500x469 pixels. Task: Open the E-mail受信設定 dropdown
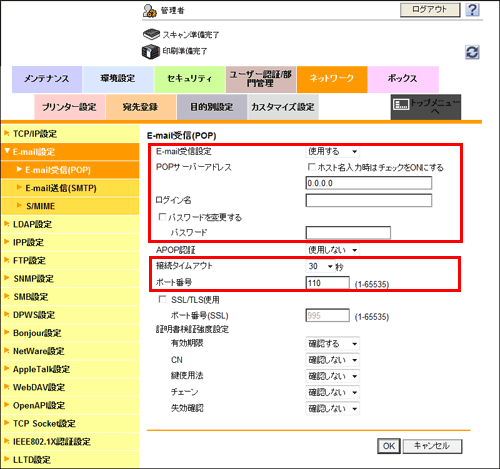pos(332,151)
